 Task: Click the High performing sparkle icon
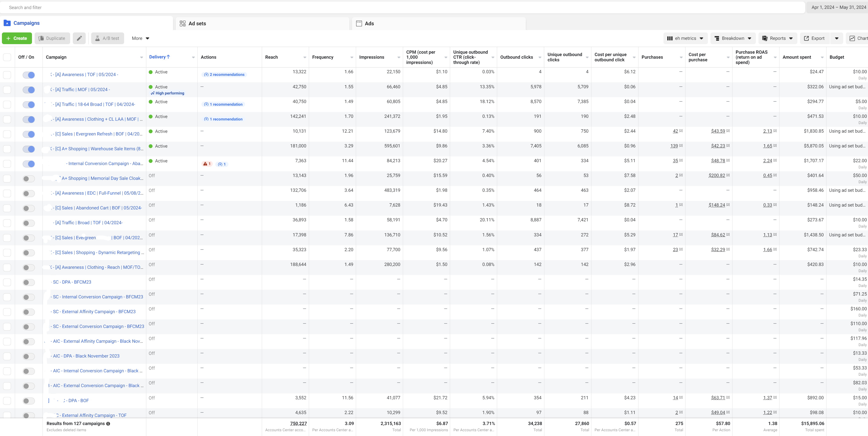tap(153, 93)
